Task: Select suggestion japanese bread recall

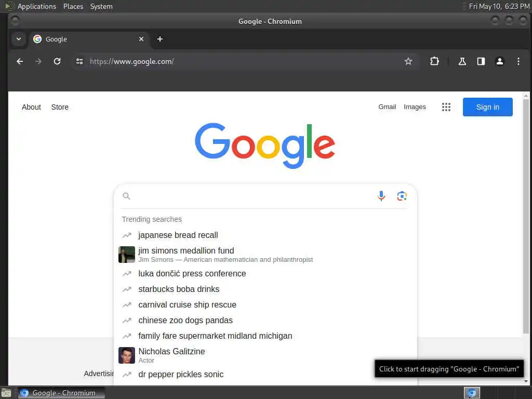Action: point(265,235)
